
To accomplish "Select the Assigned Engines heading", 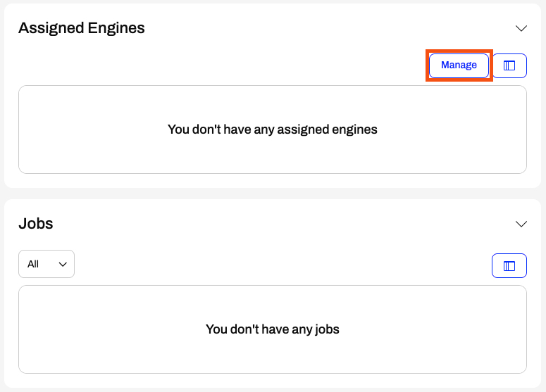I will 82,28.
